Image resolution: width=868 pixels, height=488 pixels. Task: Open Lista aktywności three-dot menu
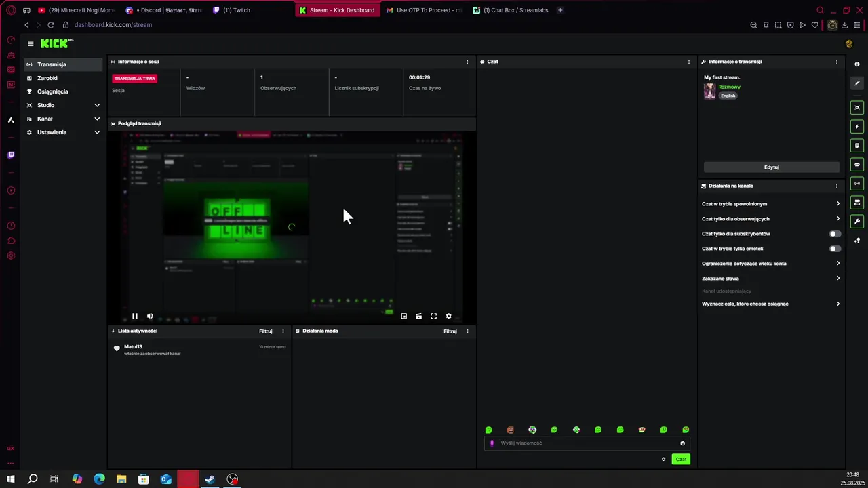click(283, 331)
